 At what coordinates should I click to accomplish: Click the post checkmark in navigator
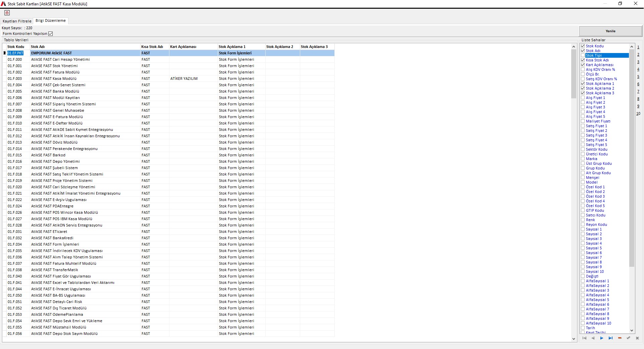628,338
